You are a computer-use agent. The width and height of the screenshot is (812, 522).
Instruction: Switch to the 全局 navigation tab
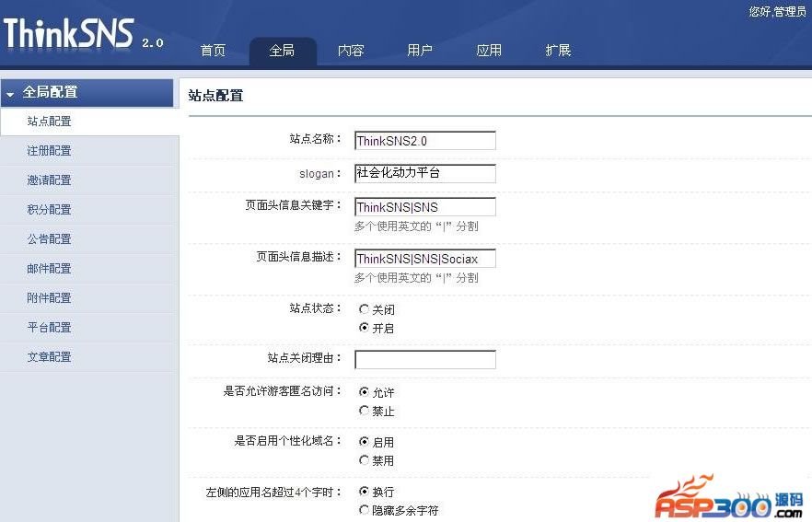(283, 51)
